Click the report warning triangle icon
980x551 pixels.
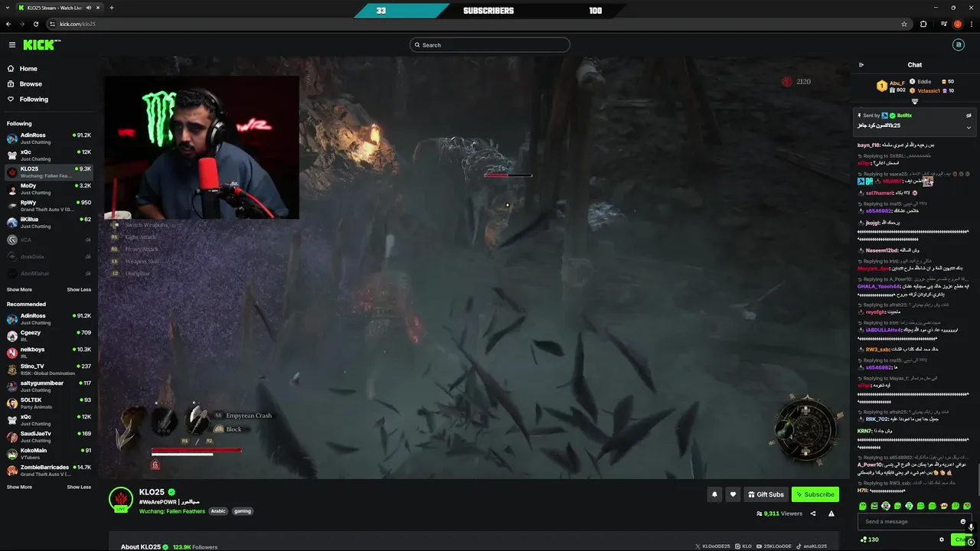pyautogui.click(x=831, y=514)
